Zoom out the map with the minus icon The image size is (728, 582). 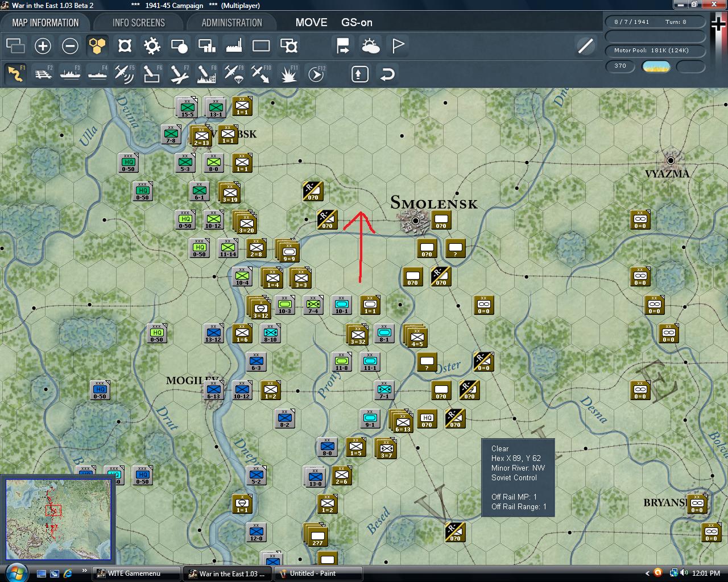coord(70,46)
